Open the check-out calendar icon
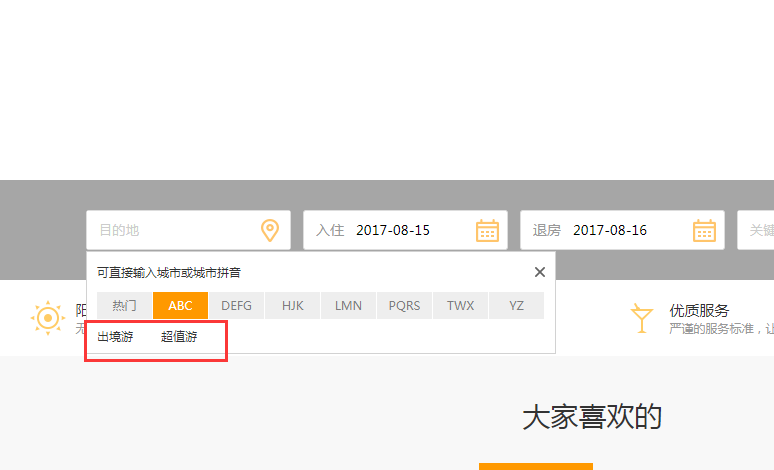 (x=704, y=230)
